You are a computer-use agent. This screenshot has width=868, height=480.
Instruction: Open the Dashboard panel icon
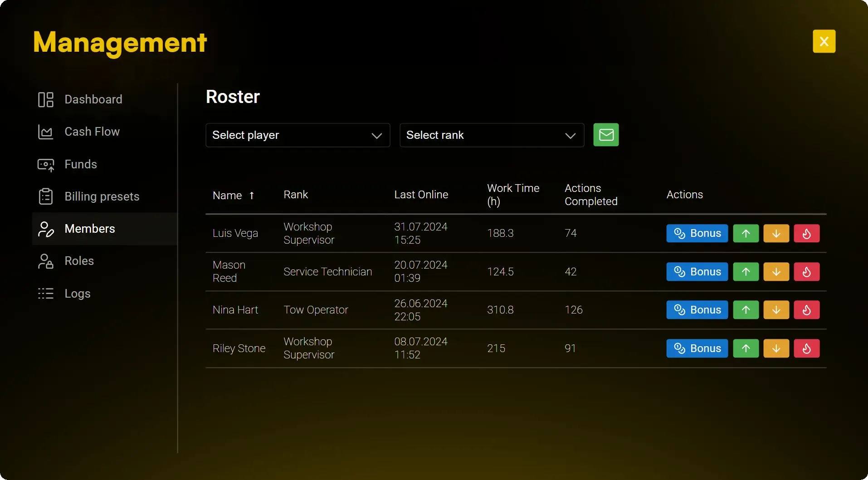[46, 100]
